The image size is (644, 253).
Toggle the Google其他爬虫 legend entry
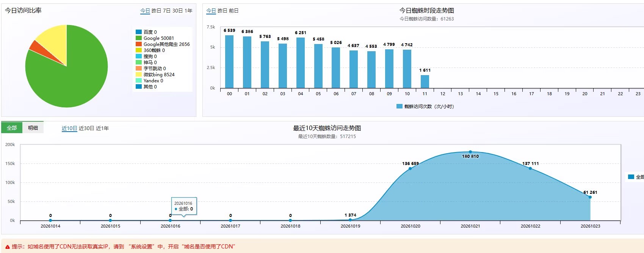pos(163,44)
